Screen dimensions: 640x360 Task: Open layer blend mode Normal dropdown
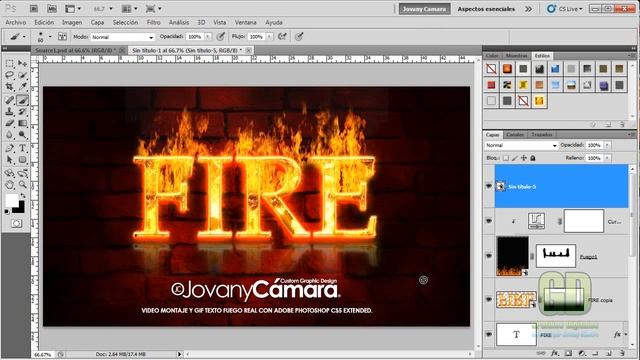coord(521,145)
